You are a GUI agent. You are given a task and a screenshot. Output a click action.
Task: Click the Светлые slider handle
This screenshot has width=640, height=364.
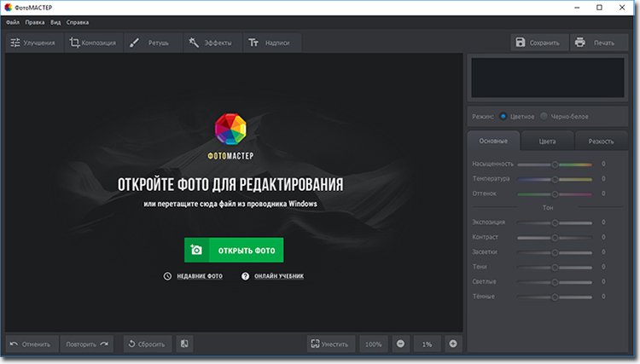(x=555, y=282)
